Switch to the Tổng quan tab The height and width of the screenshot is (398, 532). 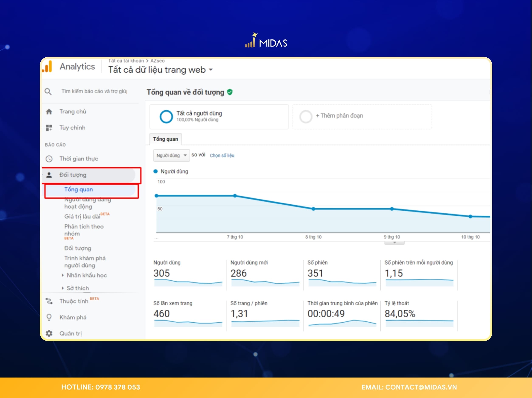tap(166, 139)
